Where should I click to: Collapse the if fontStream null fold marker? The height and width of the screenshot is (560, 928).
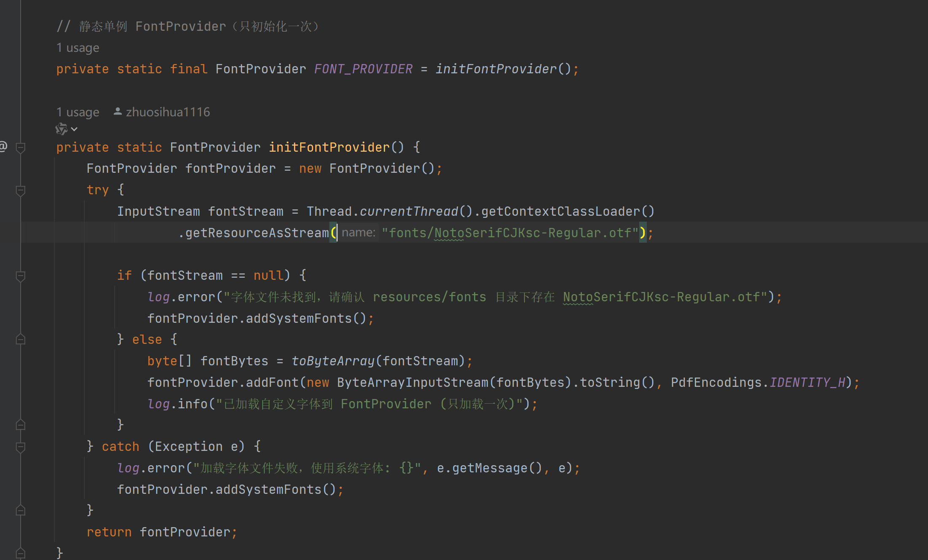pos(20,276)
